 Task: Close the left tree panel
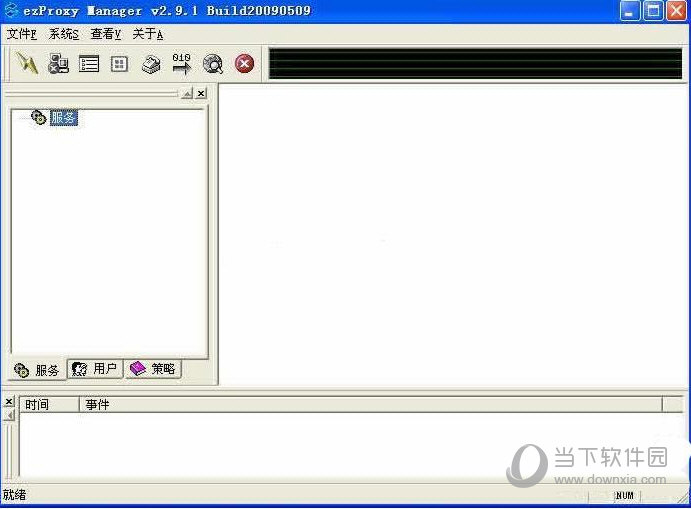(x=201, y=93)
